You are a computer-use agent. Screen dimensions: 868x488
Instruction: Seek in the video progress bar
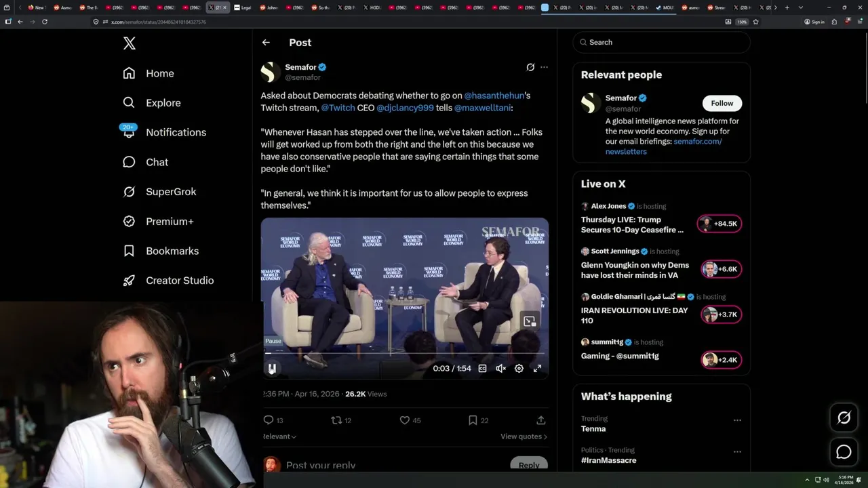click(405, 353)
